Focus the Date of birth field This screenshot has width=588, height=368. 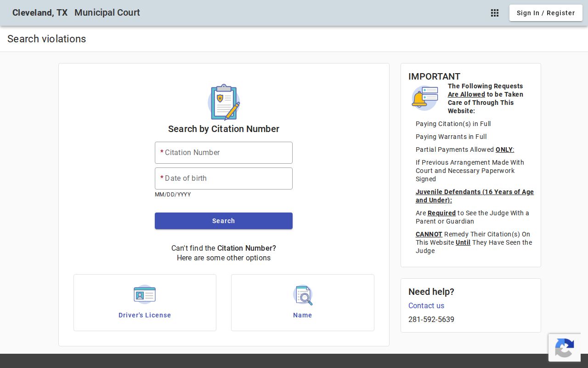(224, 178)
